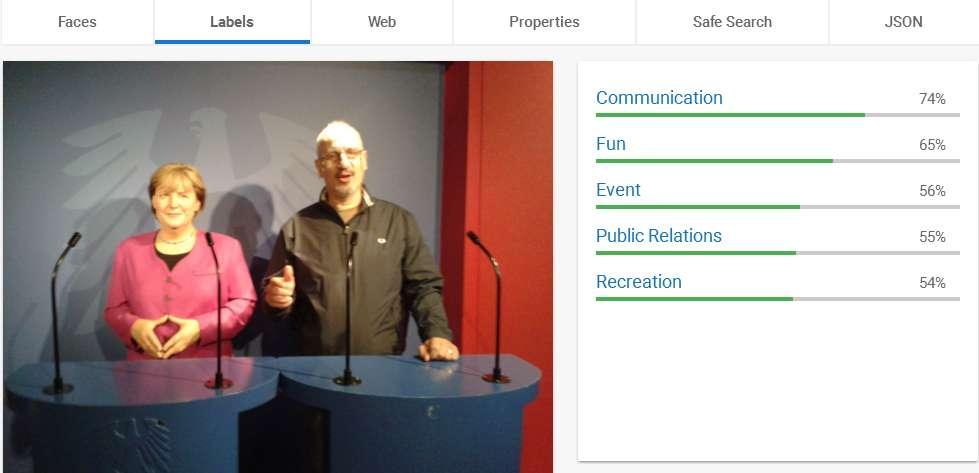View the JSON tab
This screenshot has width=979, height=473.
(903, 22)
